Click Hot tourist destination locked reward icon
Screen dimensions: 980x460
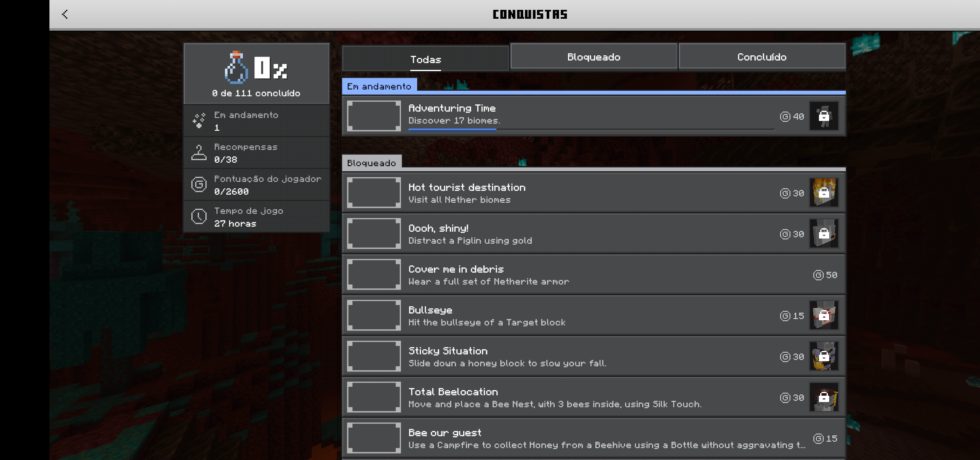(824, 193)
